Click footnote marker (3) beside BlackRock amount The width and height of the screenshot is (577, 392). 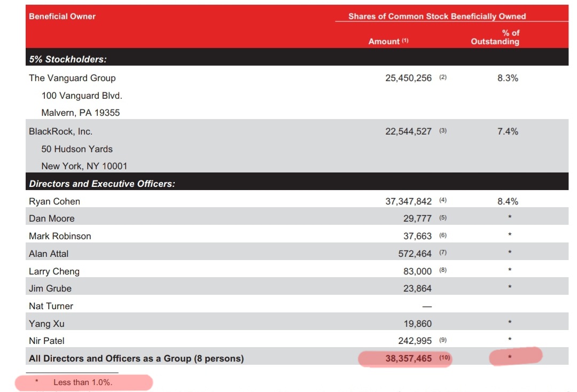click(x=443, y=130)
